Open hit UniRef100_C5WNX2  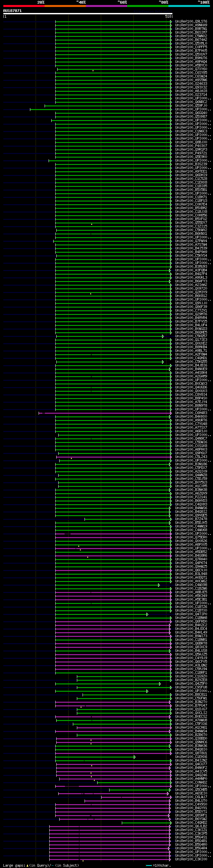point(191,36)
